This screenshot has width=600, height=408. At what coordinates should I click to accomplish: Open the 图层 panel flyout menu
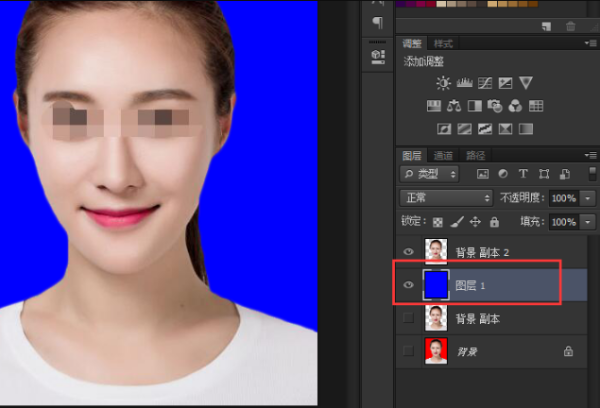coord(590,155)
